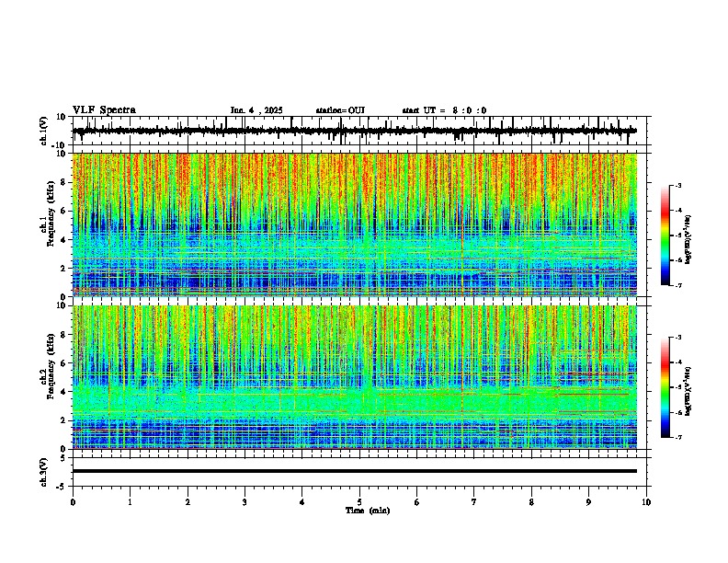Click the "4" tick on the Time axis
The image size is (728, 563).
click(x=302, y=502)
